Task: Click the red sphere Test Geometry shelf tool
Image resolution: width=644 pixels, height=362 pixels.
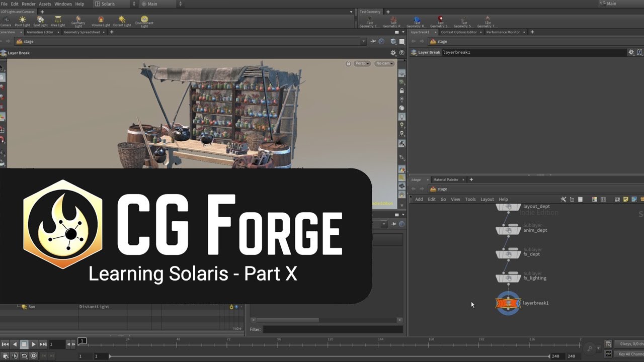Action: click(440, 21)
